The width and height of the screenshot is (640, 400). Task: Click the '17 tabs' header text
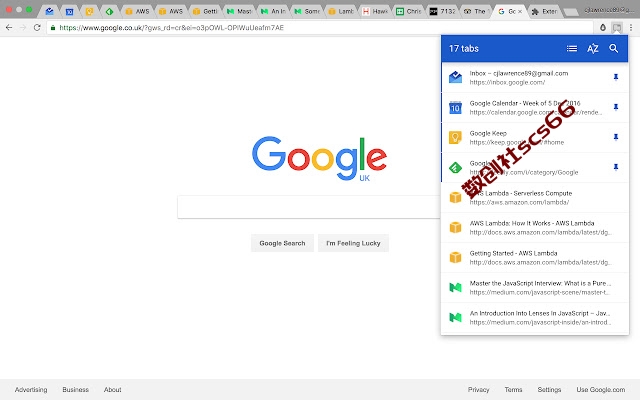(464, 49)
